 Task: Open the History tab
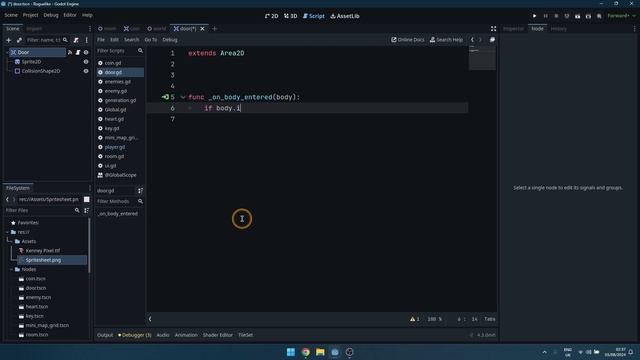tap(558, 29)
